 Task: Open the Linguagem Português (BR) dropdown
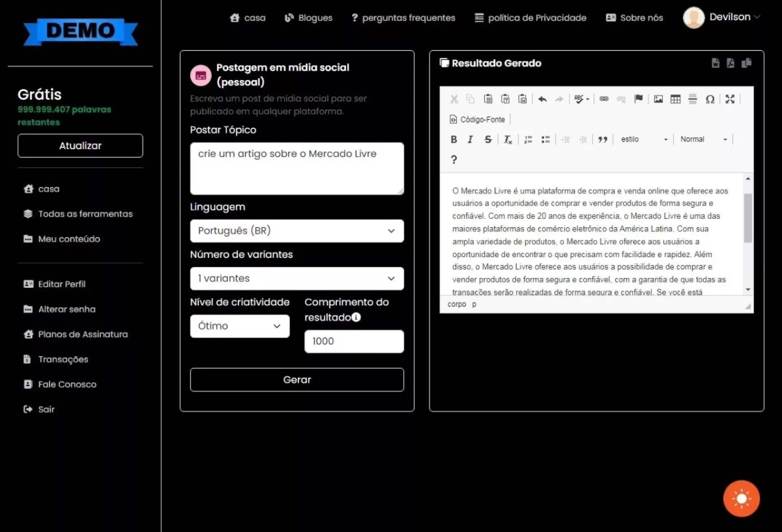tap(297, 231)
